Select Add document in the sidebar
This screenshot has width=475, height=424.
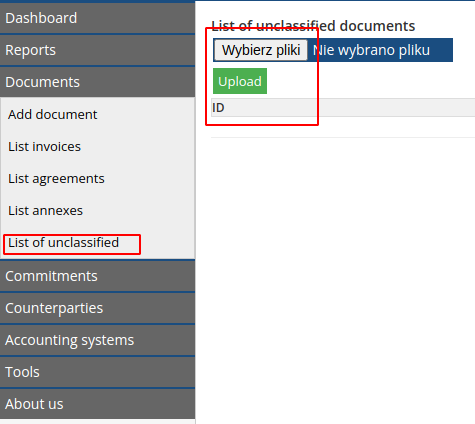[53, 114]
